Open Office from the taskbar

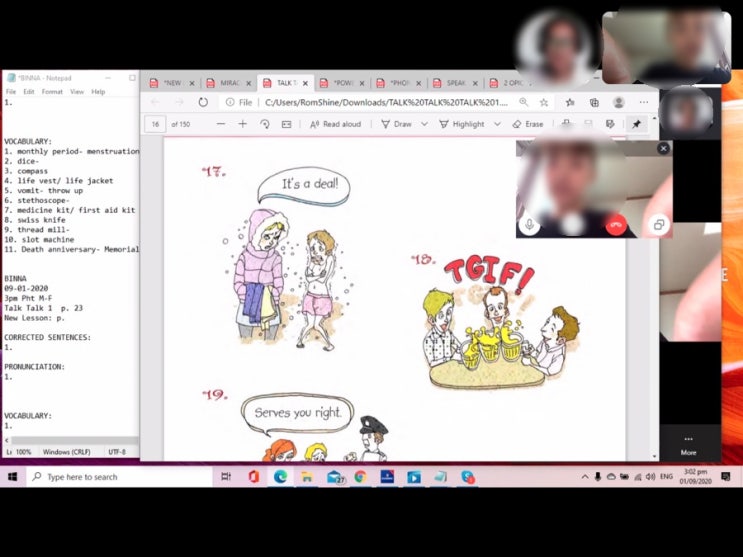[x=254, y=477]
